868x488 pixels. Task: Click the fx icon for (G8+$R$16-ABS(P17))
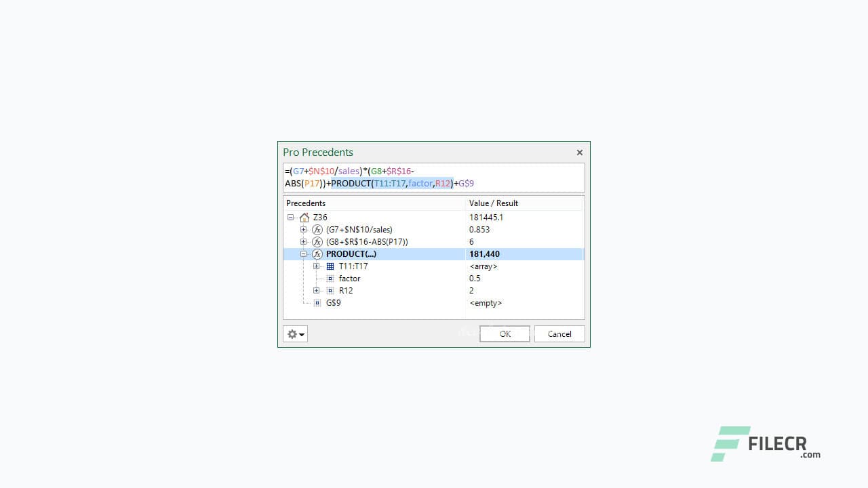(x=317, y=241)
